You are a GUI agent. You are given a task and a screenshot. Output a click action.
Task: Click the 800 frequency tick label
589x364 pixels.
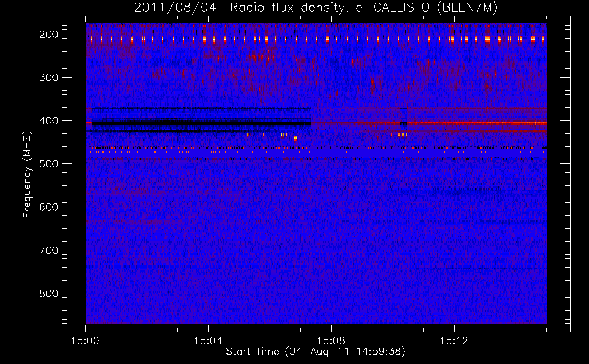(49, 293)
